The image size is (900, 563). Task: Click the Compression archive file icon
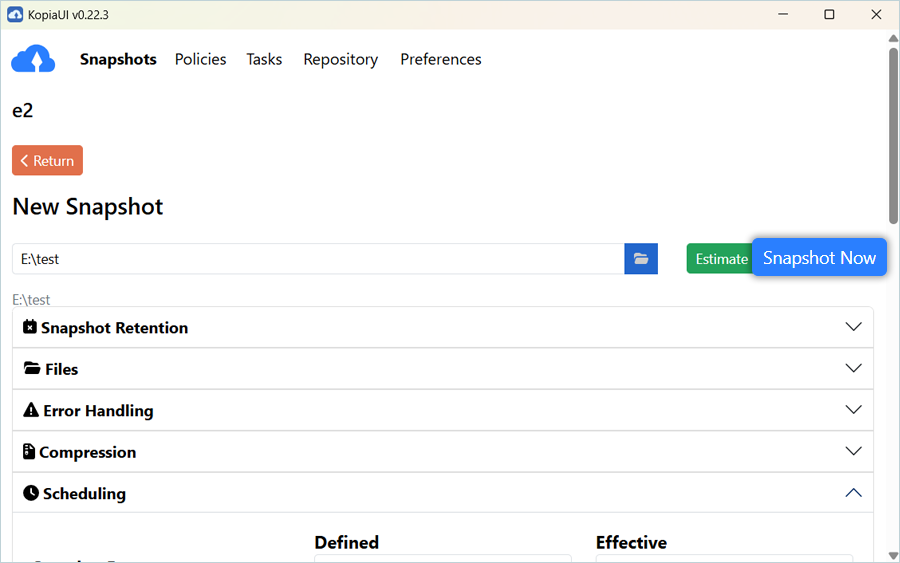(29, 452)
